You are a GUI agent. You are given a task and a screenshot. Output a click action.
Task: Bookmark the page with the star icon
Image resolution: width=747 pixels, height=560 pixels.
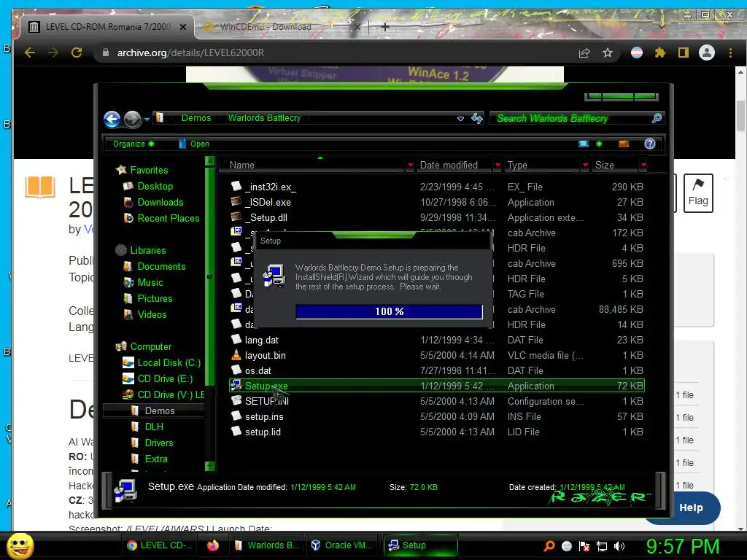click(608, 52)
